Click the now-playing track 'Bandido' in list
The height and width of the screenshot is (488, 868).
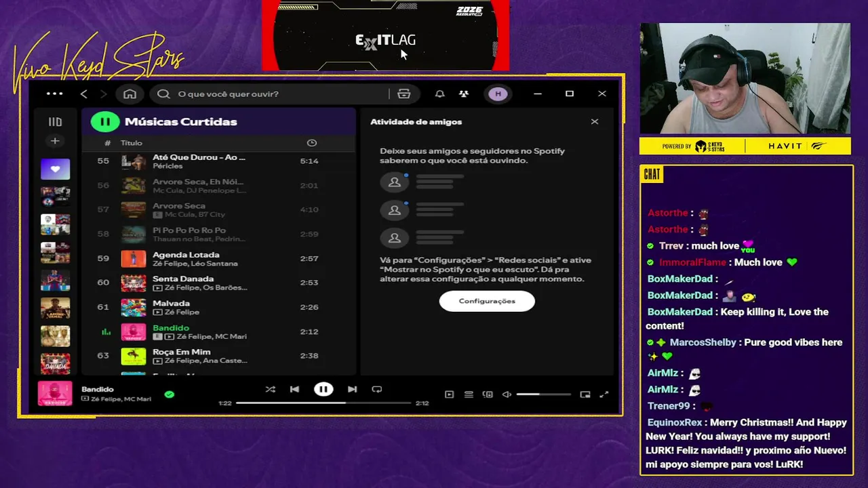click(171, 328)
